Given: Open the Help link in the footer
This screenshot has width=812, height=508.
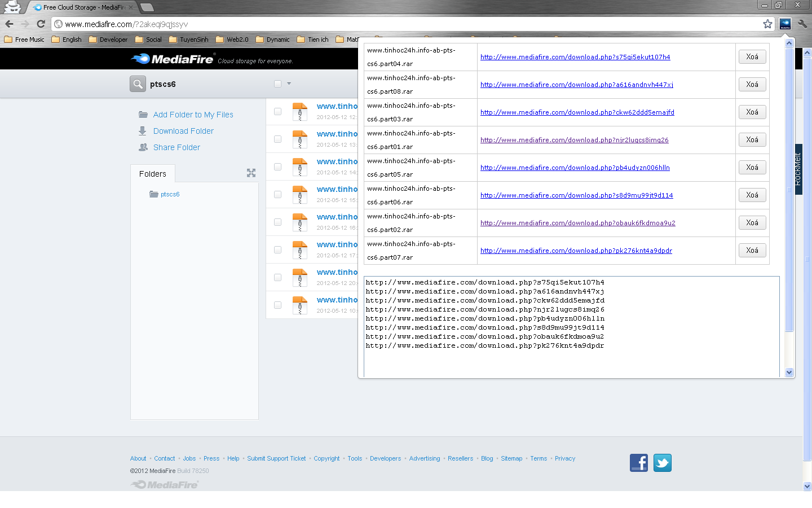Looking at the screenshot, I should click(x=233, y=458).
